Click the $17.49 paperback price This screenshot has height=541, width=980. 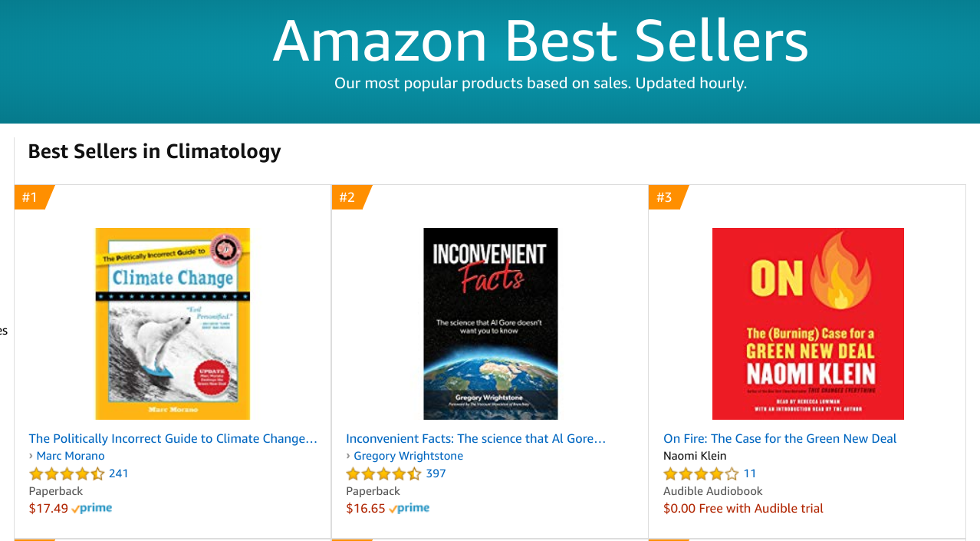click(x=48, y=508)
